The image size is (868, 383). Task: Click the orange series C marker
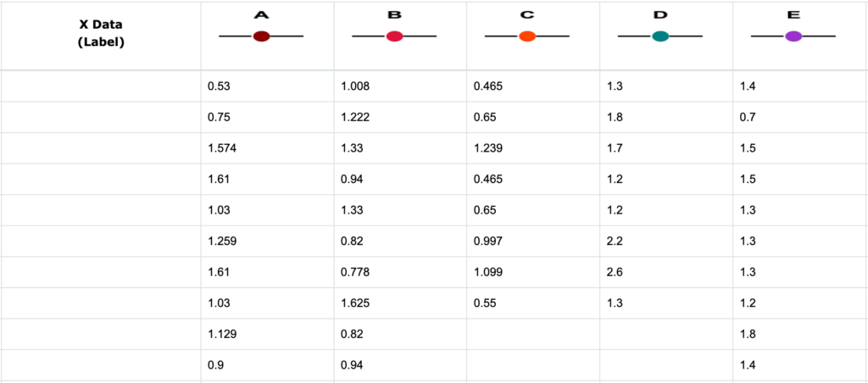pos(527,36)
